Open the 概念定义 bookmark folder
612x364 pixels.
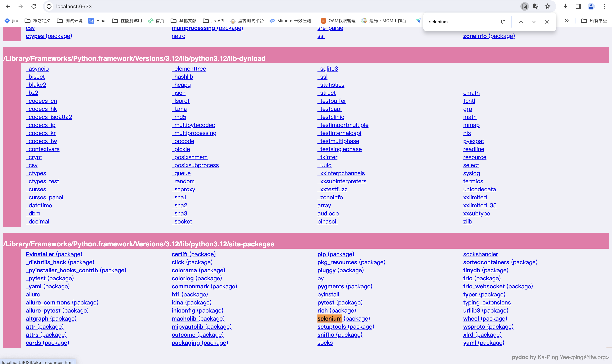coord(38,21)
